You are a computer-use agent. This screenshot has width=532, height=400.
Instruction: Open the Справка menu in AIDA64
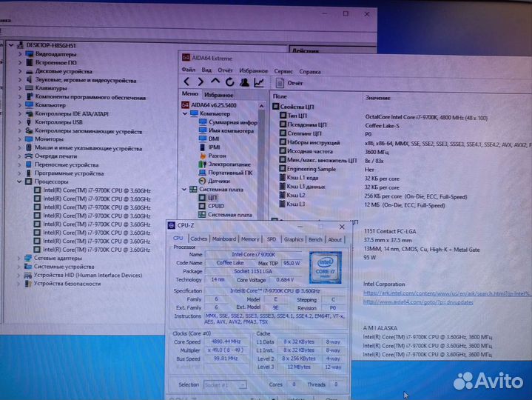tap(310, 72)
